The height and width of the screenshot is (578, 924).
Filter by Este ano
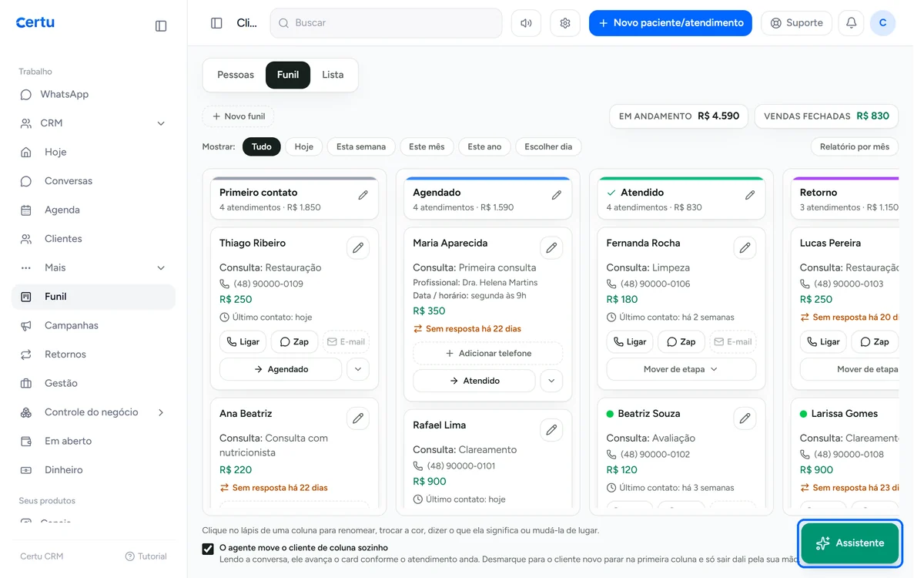484,146
